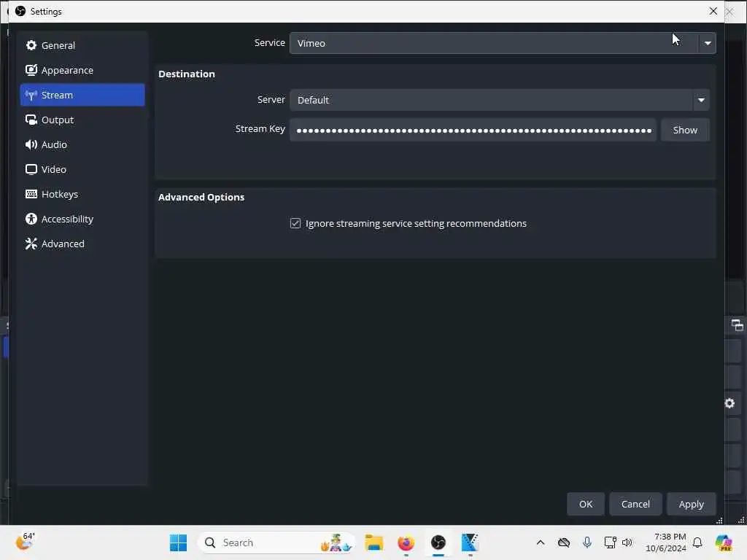Close the Settings dialog window
Viewport: 747px width, 560px height.
713,11
